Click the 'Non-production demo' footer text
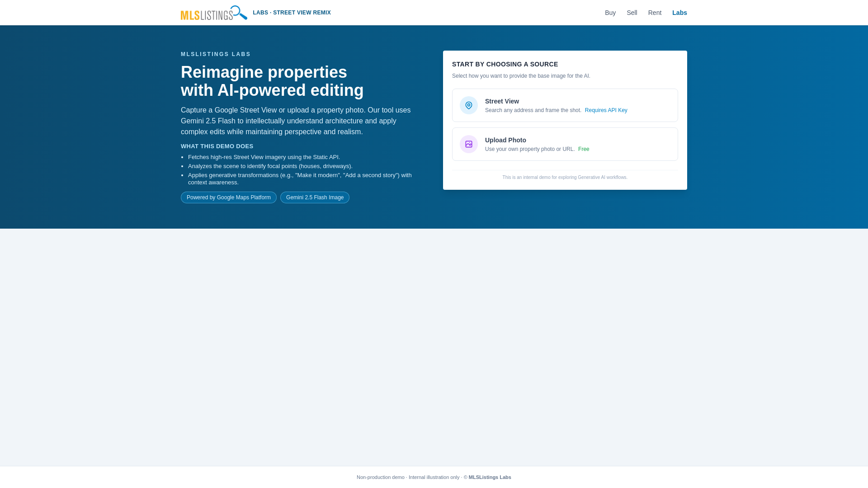 (x=381, y=477)
